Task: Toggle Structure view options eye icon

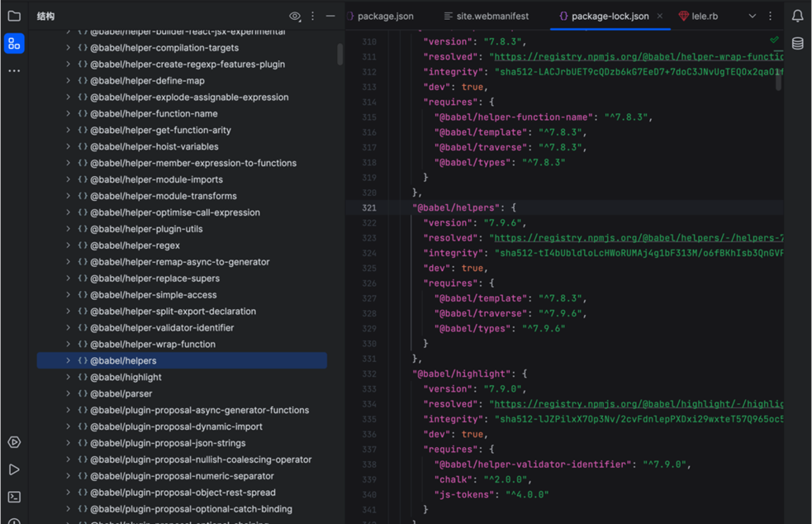Action: click(295, 16)
